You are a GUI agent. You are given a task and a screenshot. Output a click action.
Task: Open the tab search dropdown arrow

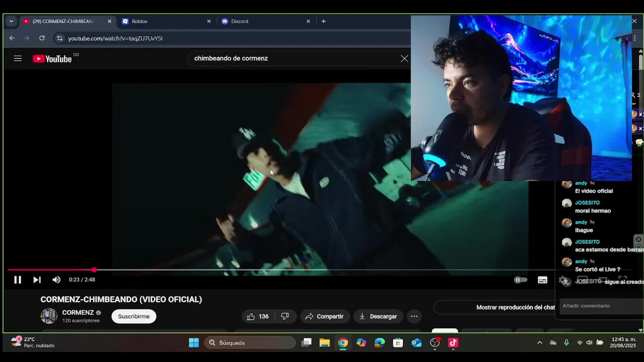(11, 21)
